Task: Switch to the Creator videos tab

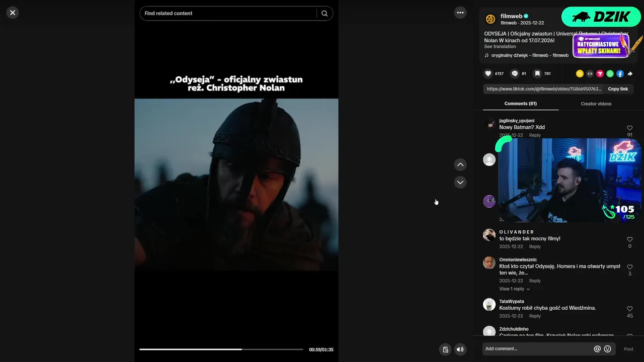Action: coord(596,104)
